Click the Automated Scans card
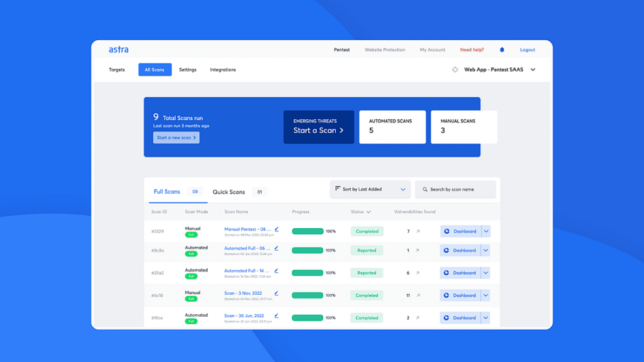 tap(392, 127)
